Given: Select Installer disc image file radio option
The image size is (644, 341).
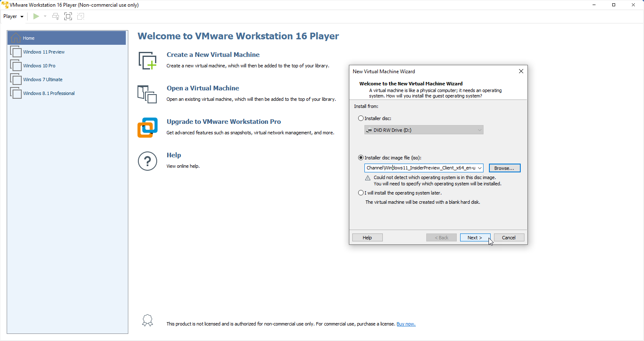Looking at the screenshot, I should click(x=361, y=158).
